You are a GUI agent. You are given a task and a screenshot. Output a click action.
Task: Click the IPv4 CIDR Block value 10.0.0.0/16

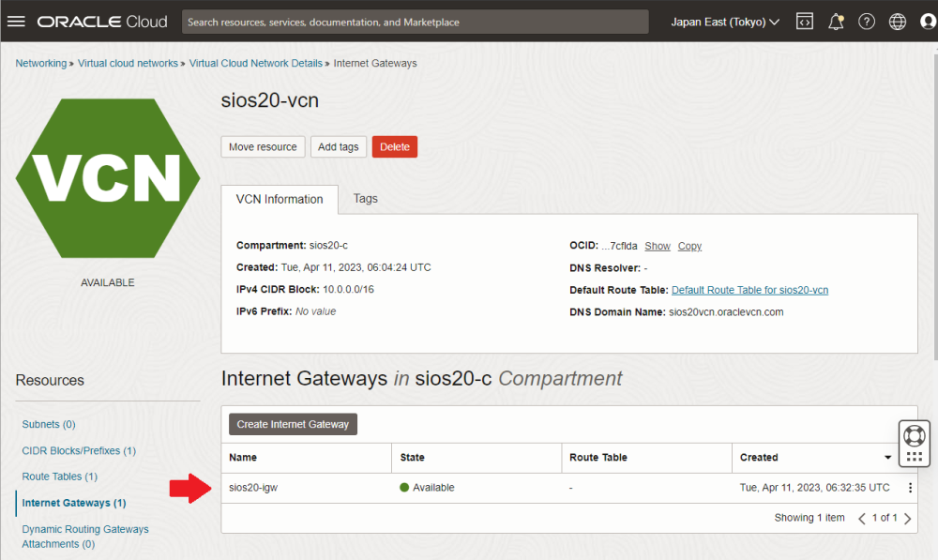point(348,290)
